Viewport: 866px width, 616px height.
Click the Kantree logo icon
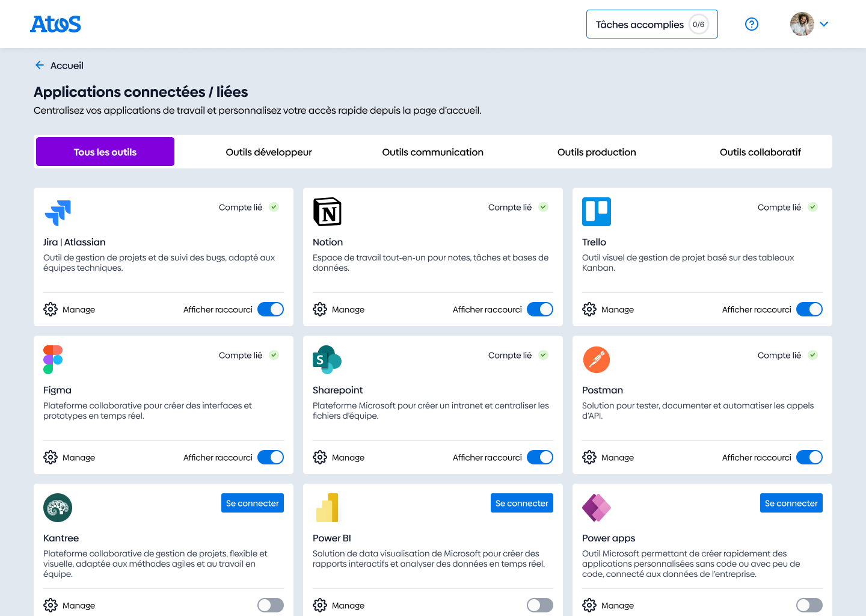pyautogui.click(x=58, y=508)
